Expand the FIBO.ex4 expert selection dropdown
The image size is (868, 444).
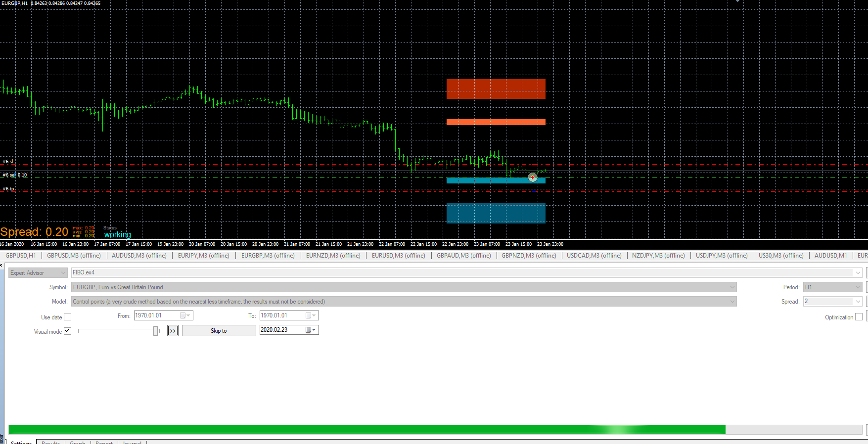[x=858, y=273]
